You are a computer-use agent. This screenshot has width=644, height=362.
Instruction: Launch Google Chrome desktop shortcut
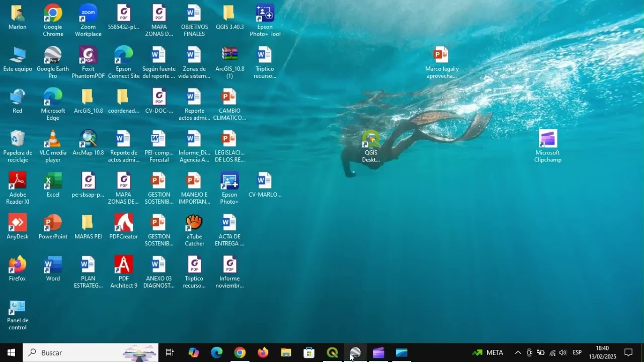point(53,21)
